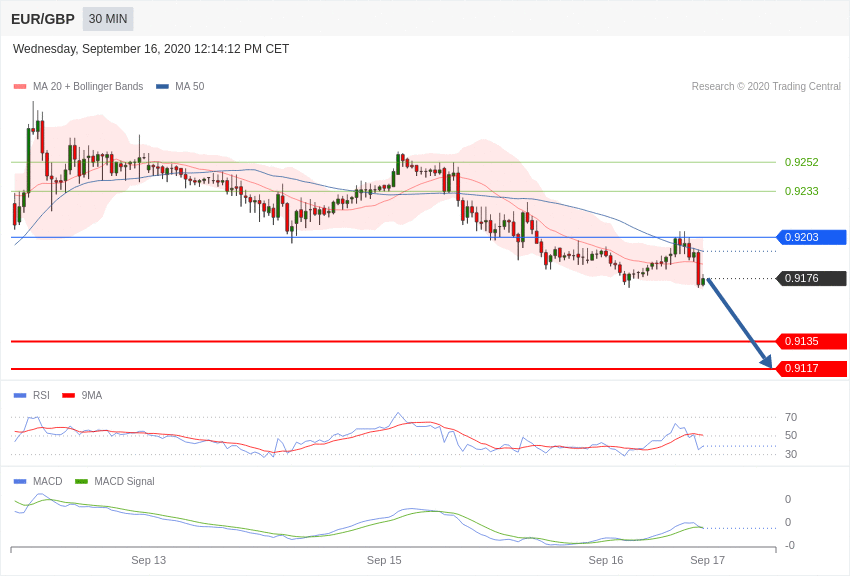Click the Sep 17 date axis label
This screenshot has height=576, width=850.
(x=707, y=560)
